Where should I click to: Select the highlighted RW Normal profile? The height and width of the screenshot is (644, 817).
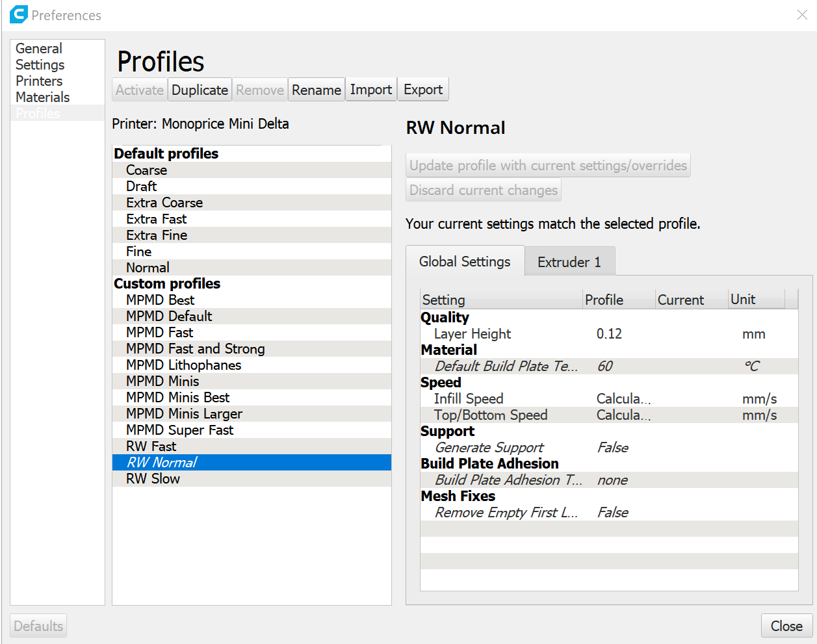(x=252, y=462)
